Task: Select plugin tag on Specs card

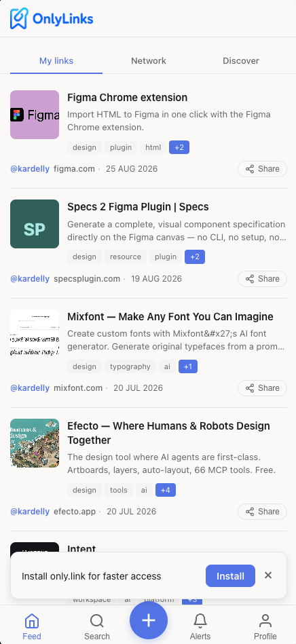Action: click(166, 257)
